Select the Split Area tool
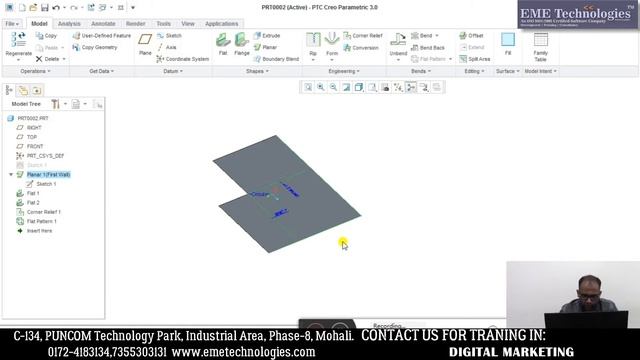 [475, 59]
